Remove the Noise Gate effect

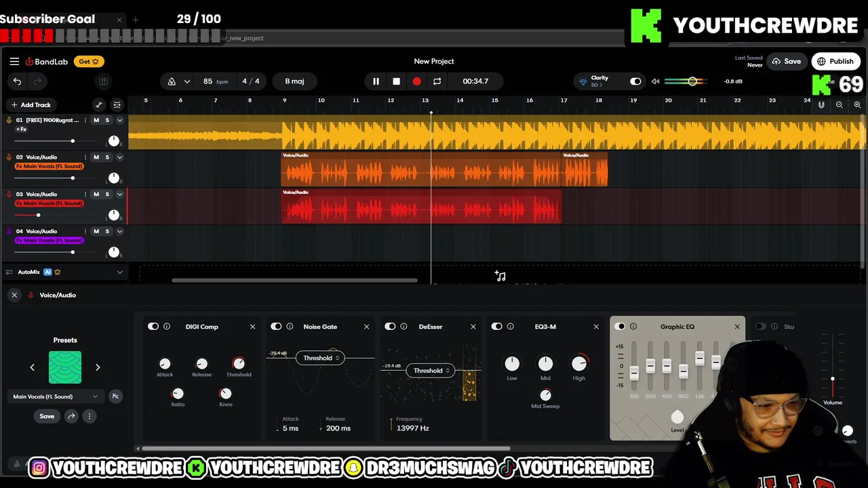tap(366, 327)
